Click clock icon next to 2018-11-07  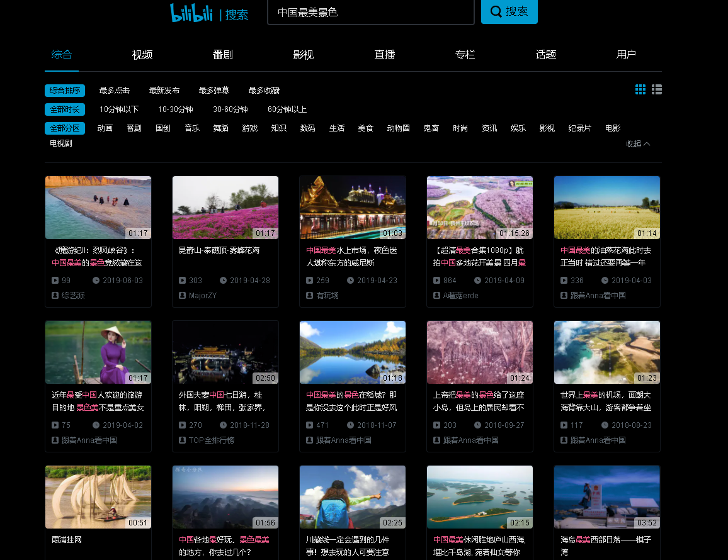pyautogui.click(x=350, y=425)
